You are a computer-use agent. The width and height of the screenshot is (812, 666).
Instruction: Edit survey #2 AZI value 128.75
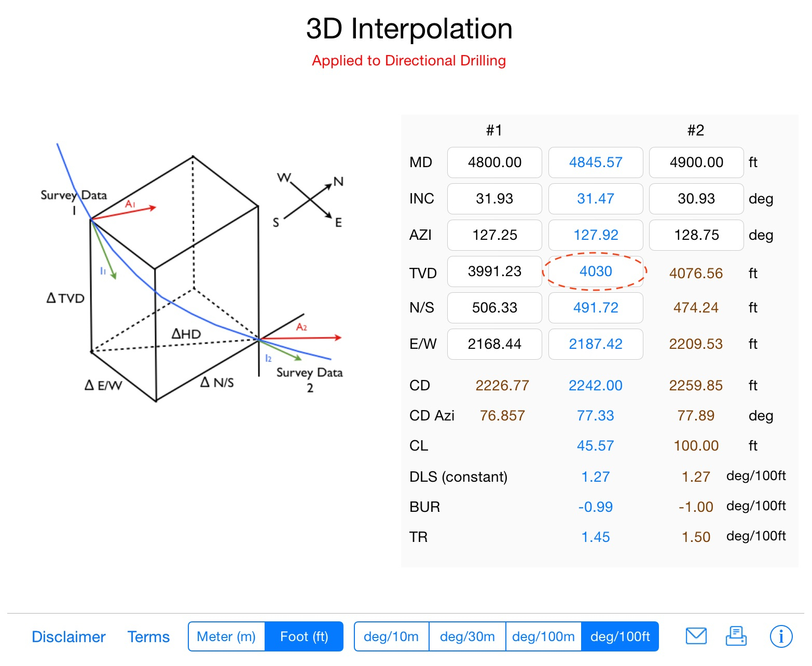pos(696,235)
